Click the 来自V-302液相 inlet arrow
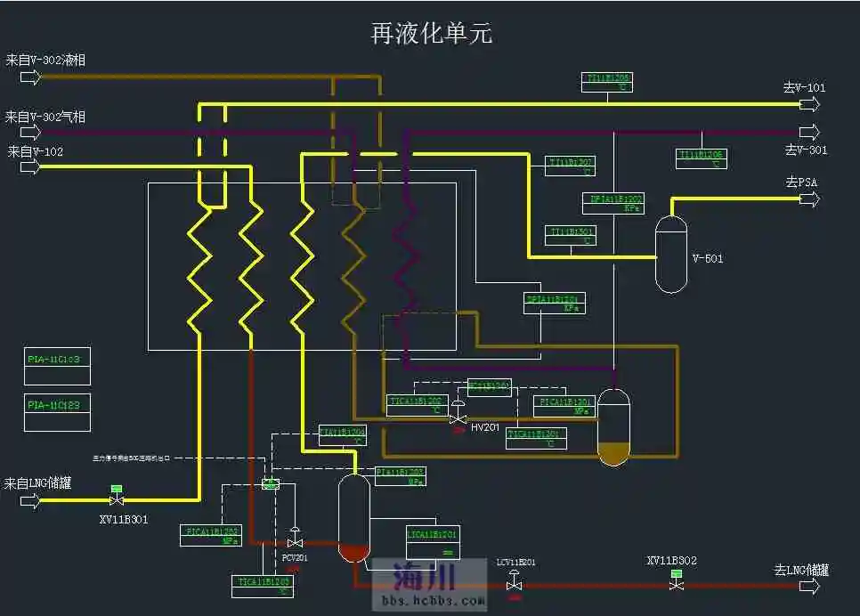Viewport: 860px width, 616px height. click(30, 77)
